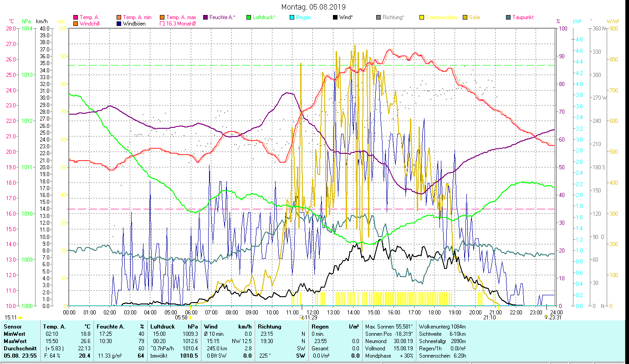Viewport: 629px width, 364px height.
Task: Click the Temp. A. max legend label
Action: (x=181, y=18)
